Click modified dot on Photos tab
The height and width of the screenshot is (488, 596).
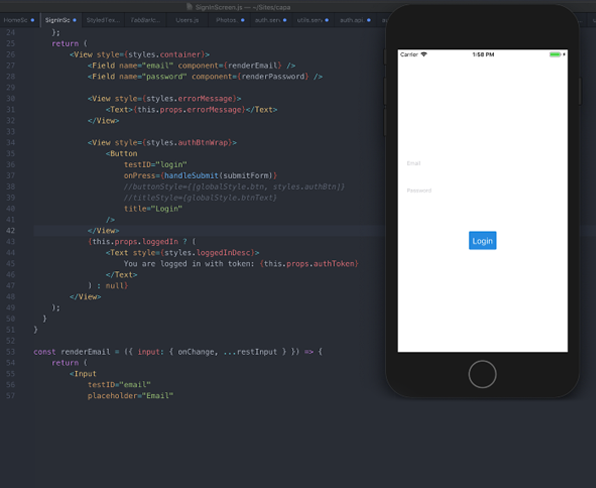[243, 20]
